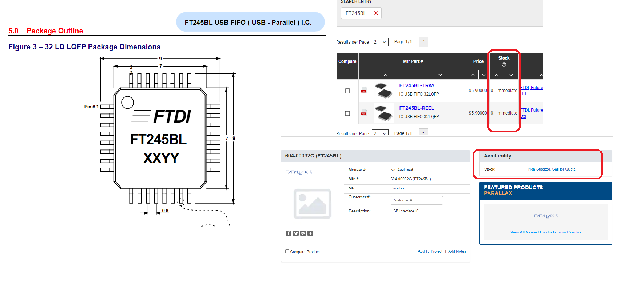Click the Stock column header label

point(504,58)
